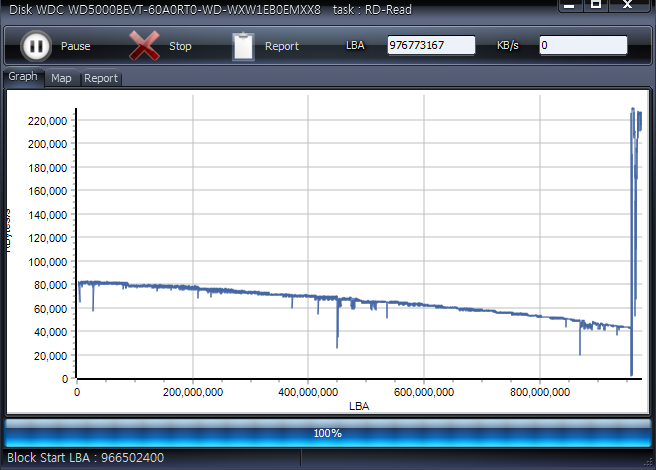Click the round Pause icon

click(x=35, y=46)
